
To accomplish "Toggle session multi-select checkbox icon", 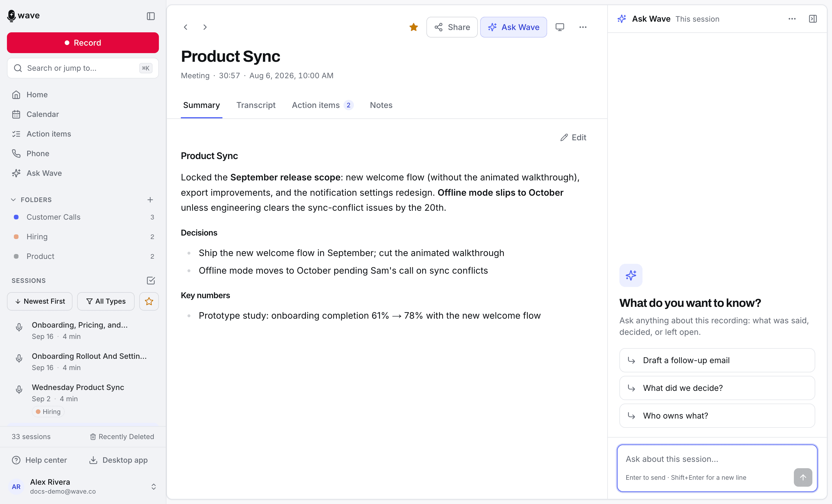I will (x=151, y=280).
